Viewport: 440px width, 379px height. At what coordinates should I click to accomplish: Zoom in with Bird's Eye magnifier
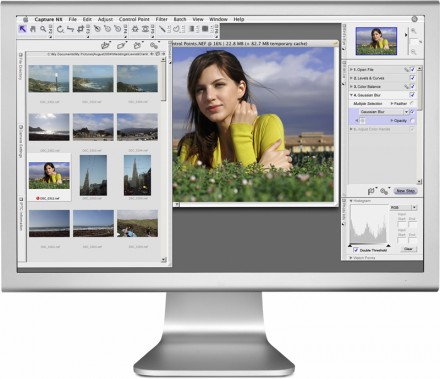click(x=414, y=31)
